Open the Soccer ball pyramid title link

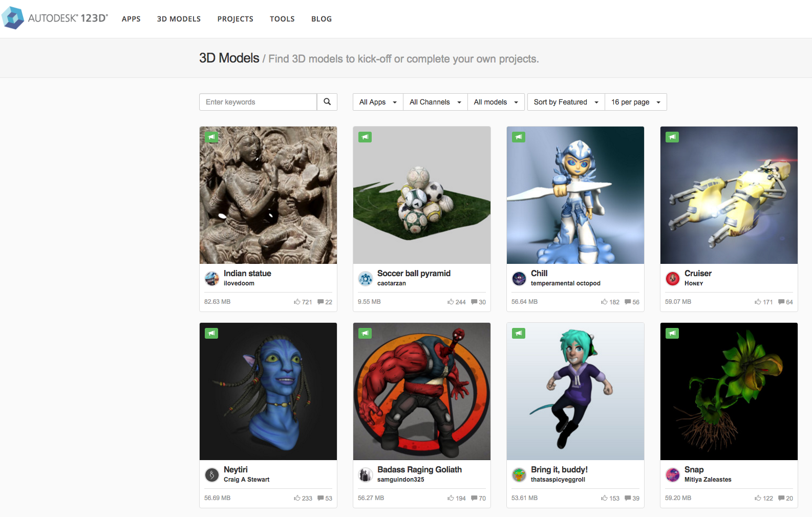(414, 273)
